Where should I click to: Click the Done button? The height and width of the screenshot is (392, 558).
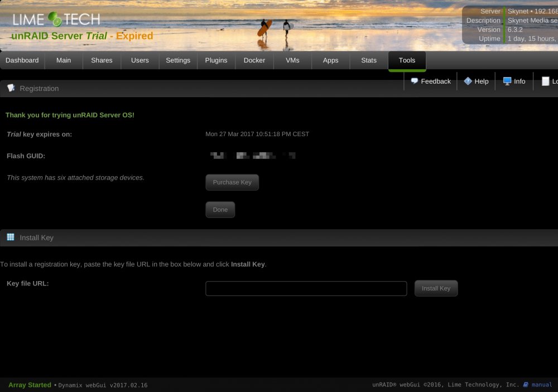tap(220, 210)
